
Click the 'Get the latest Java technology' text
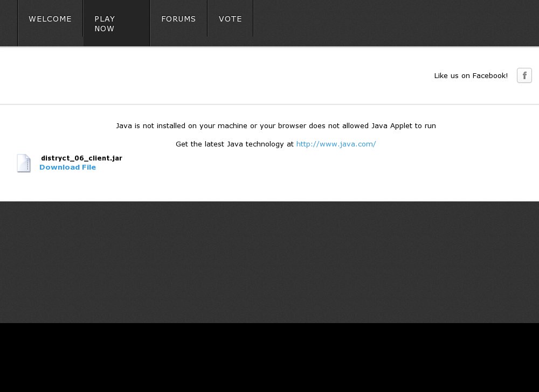click(x=234, y=144)
